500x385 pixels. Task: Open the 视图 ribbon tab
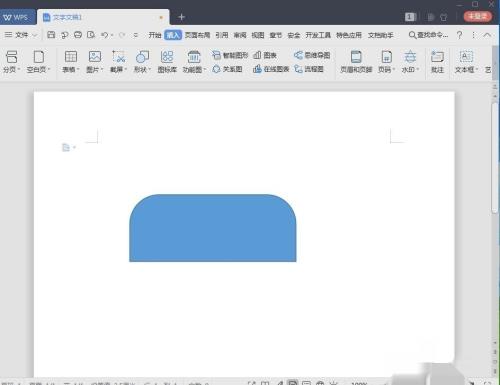point(258,35)
